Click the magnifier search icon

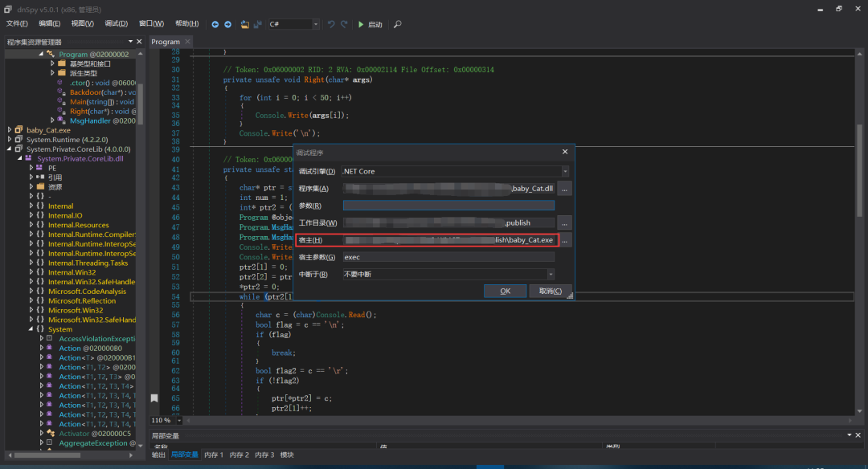(397, 24)
